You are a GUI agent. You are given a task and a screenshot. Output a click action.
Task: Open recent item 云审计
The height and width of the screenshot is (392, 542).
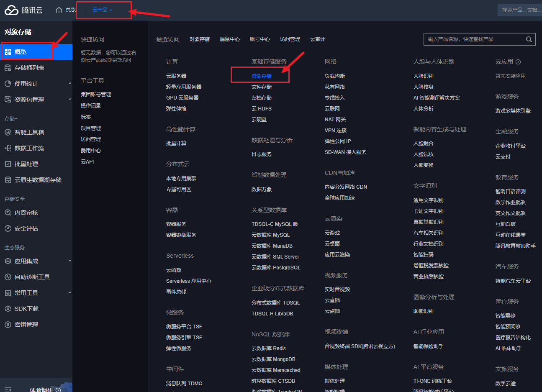click(x=318, y=39)
